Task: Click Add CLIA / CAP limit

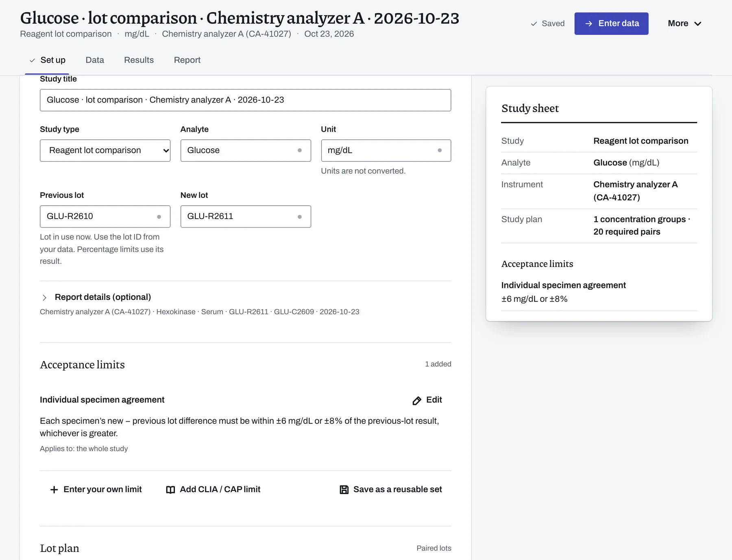Action: pyautogui.click(x=213, y=490)
